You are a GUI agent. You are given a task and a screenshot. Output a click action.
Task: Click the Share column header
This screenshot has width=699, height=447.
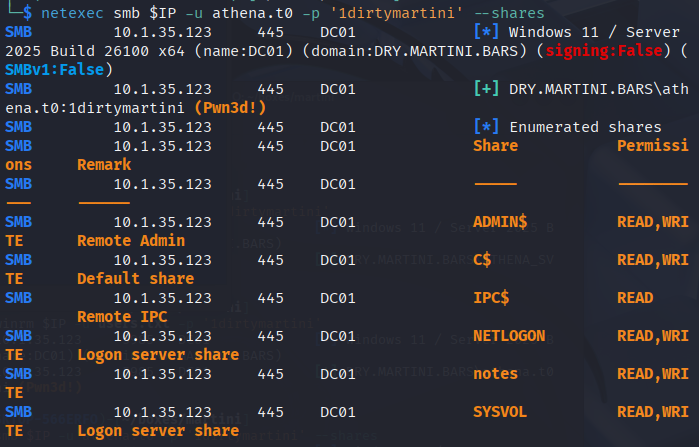[x=496, y=146]
